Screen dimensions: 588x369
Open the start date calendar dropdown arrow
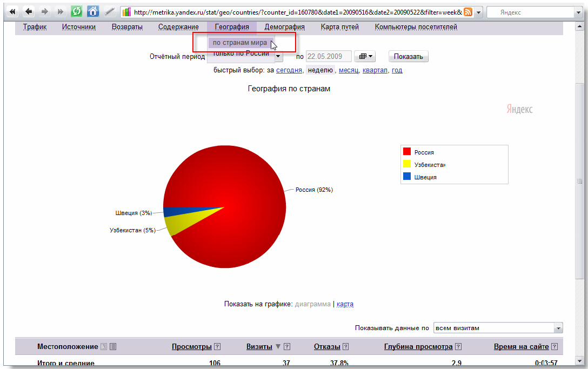278,57
